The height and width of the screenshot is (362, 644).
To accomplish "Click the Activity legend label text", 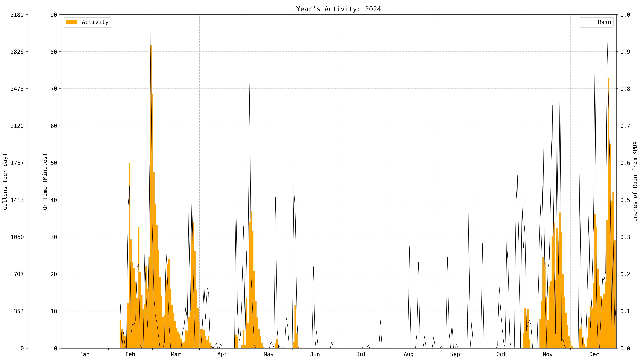I will pyautogui.click(x=95, y=22).
